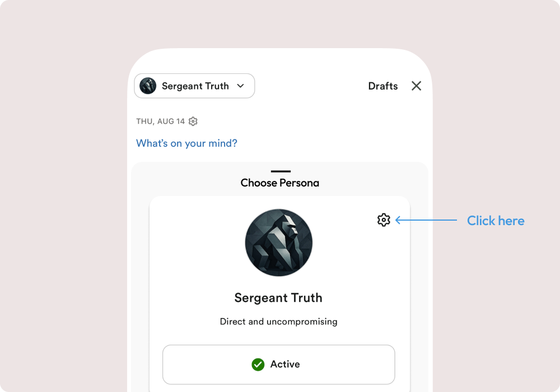Click the "Click here" blue label
Image resolution: width=560 pixels, height=392 pixels.
(496, 221)
